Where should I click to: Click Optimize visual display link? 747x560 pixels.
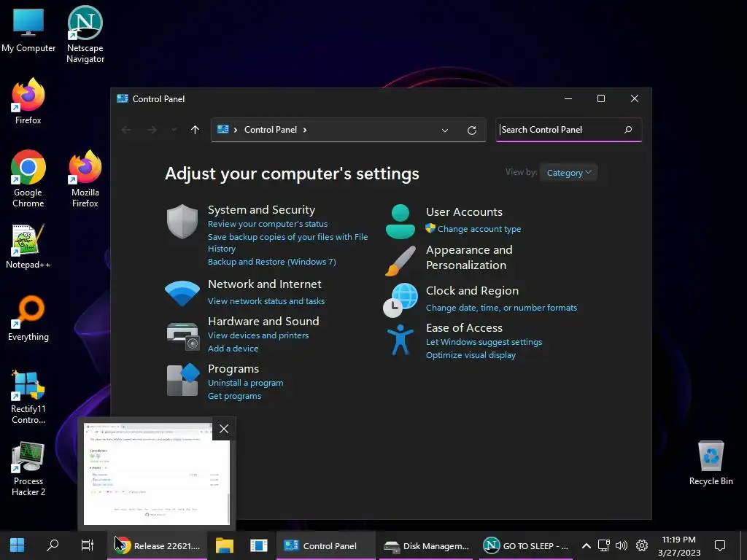click(x=471, y=355)
